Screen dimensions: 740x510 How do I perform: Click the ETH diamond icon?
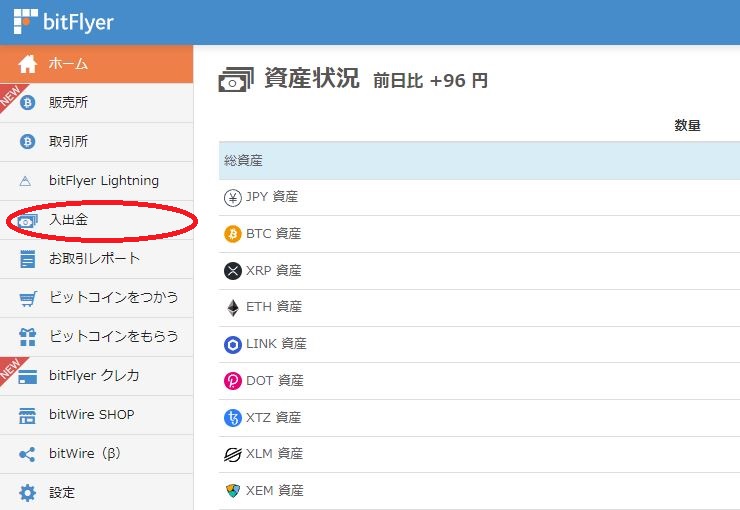coord(233,308)
